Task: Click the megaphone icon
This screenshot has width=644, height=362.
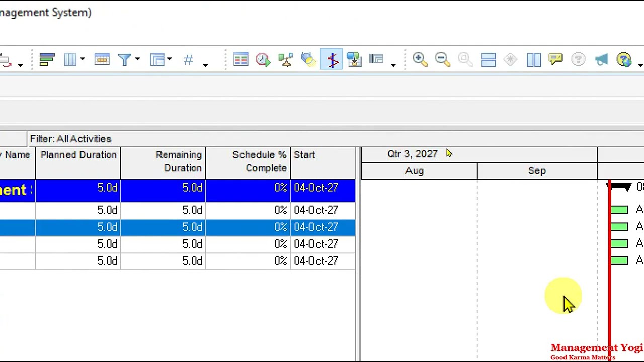Action: tap(601, 60)
